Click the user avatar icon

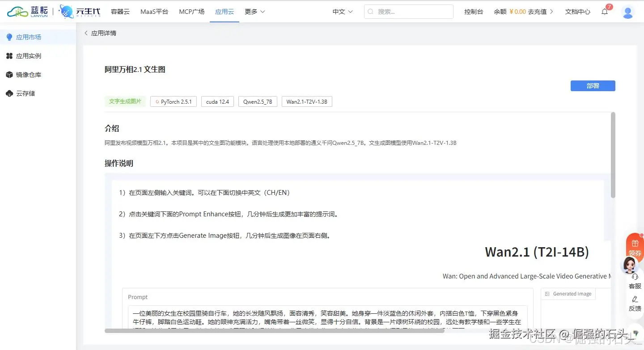pyautogui.click(x=628, y=12)
